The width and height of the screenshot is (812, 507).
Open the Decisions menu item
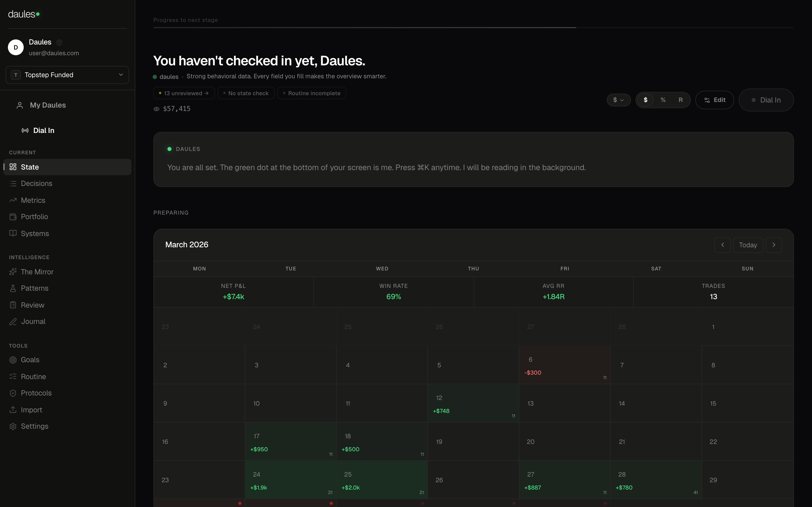pyautogui.click(x=36, y=183)
